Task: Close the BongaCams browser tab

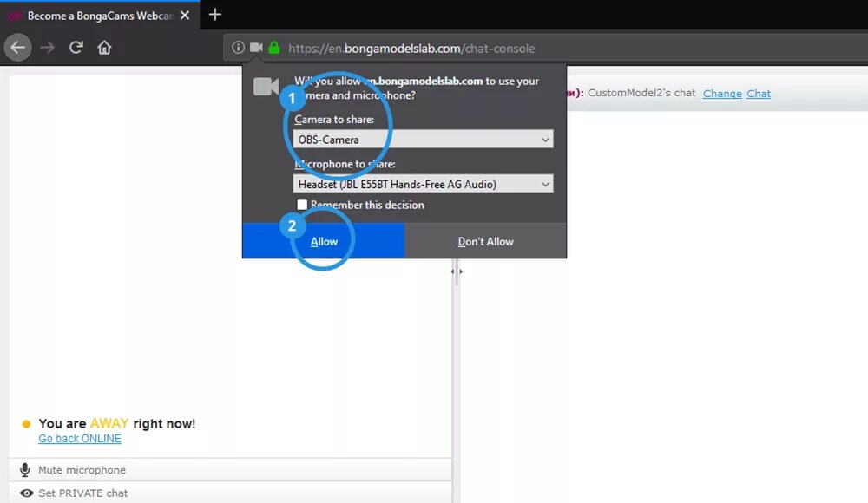Action: (x=185, y=16)
